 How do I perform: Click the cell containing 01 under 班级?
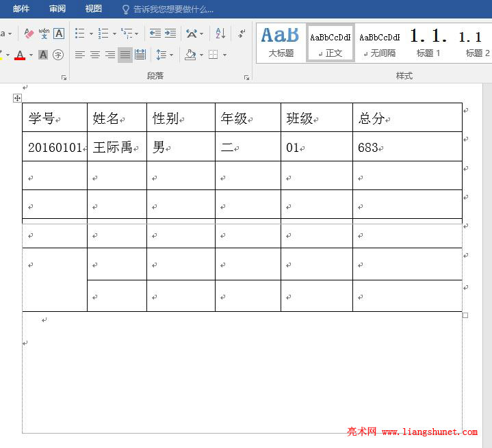tap(317, 146)
